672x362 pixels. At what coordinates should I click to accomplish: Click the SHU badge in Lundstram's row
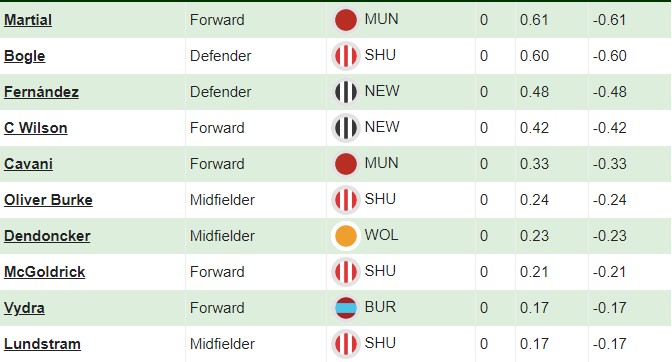click(x=345, y=344)
